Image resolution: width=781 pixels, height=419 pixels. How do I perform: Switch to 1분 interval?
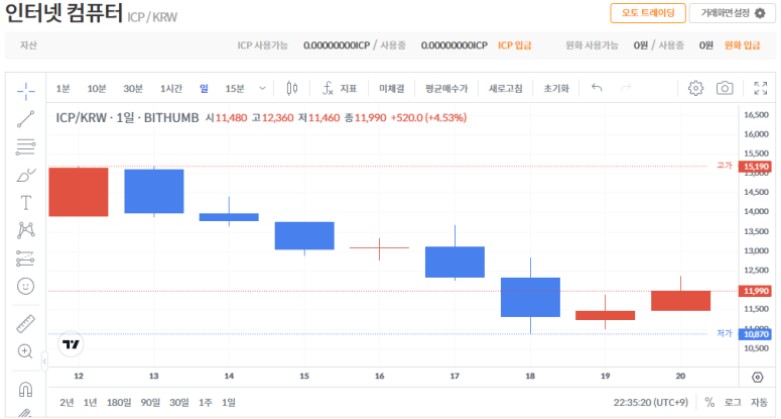[63, 89]
